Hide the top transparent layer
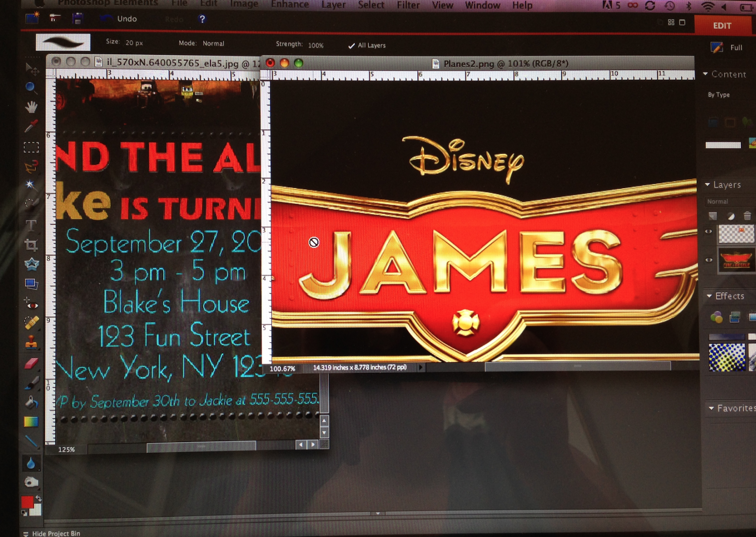 [x=708, y=231]
